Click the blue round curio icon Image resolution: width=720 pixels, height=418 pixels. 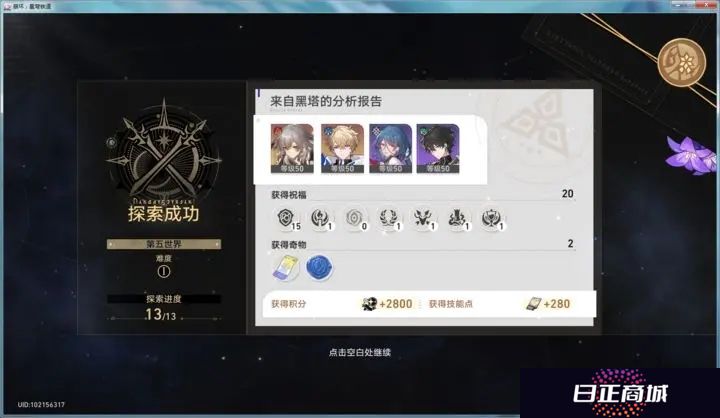pos(320,268)
